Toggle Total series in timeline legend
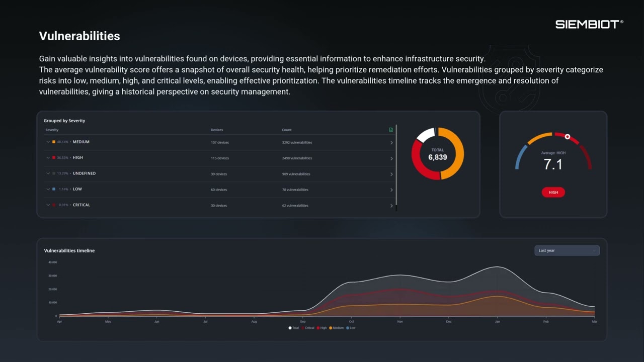This screenshot has height=362, width=644. point(294,328)
